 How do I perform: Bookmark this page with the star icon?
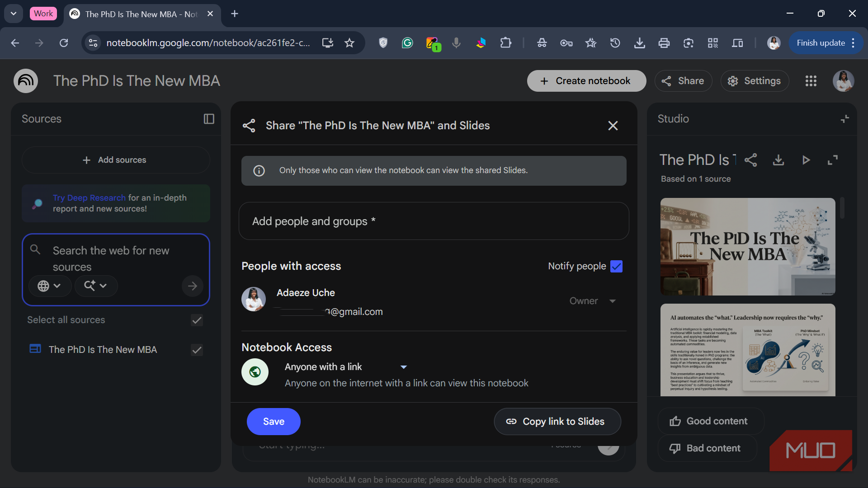[x=349, y=43]
